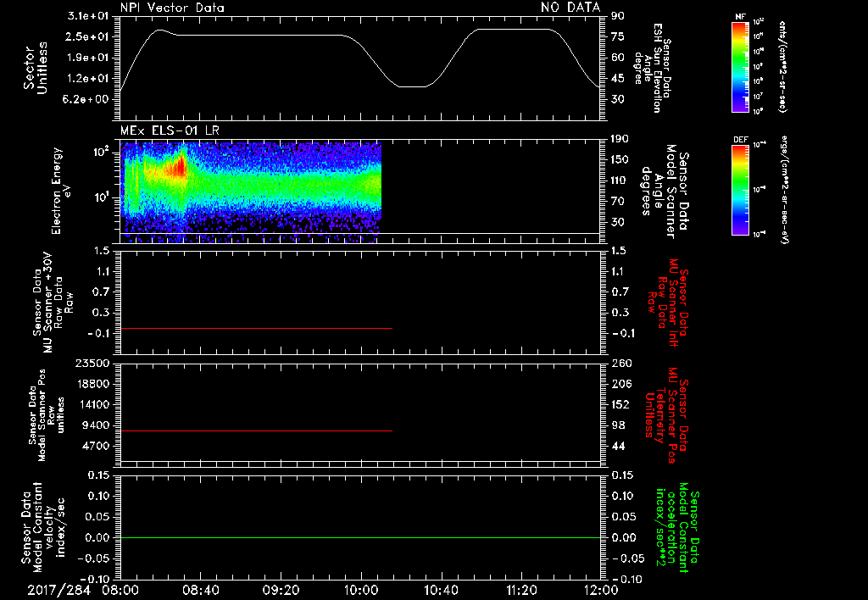
Task: Click the 'Model Scanner Pos Raw unitless' axis title
Action: [x=47, y=415]
